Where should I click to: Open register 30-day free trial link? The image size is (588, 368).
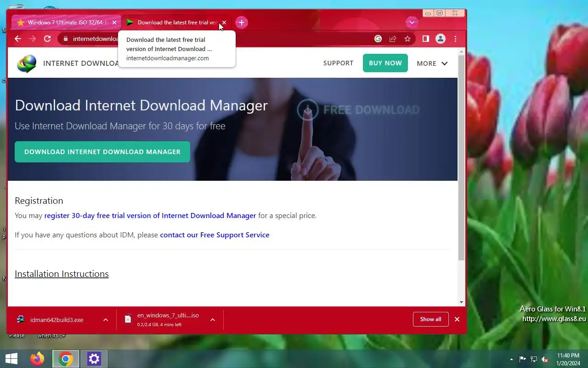[150, 215]
